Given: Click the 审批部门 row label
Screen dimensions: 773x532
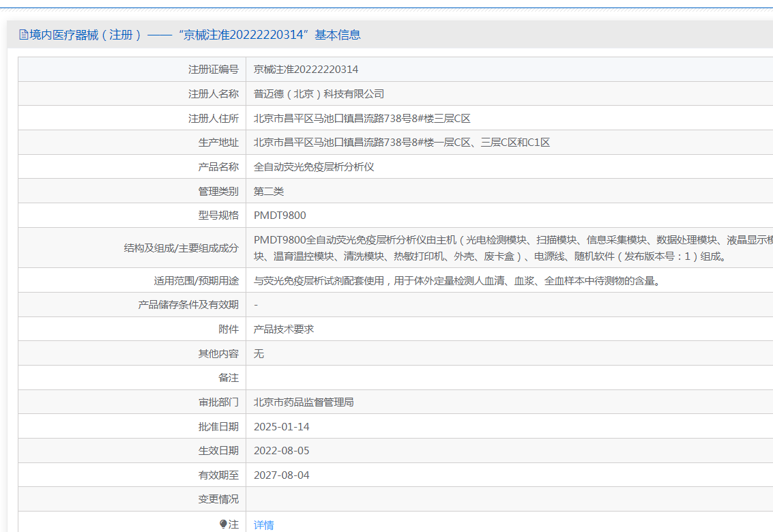Looking at the screenshot, I should coord(218,402).
